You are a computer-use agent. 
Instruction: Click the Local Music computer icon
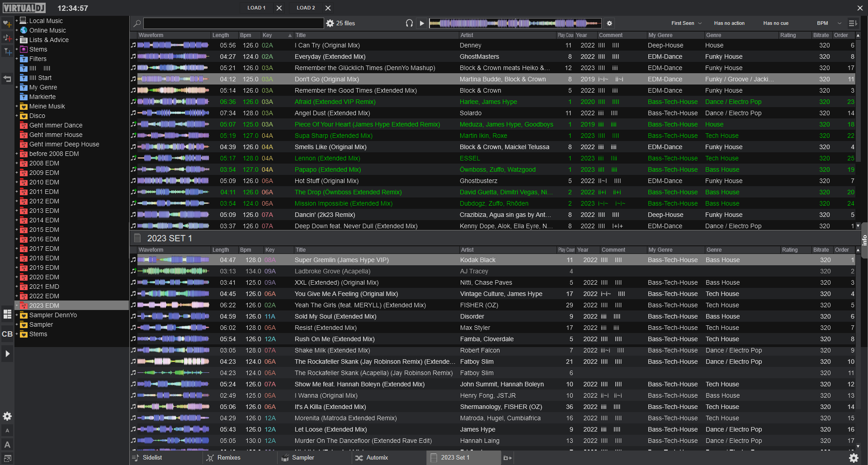point(24,21)
